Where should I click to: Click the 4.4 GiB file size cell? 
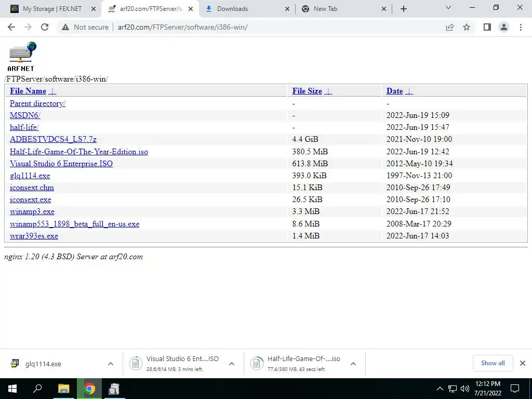coord(305,139)
